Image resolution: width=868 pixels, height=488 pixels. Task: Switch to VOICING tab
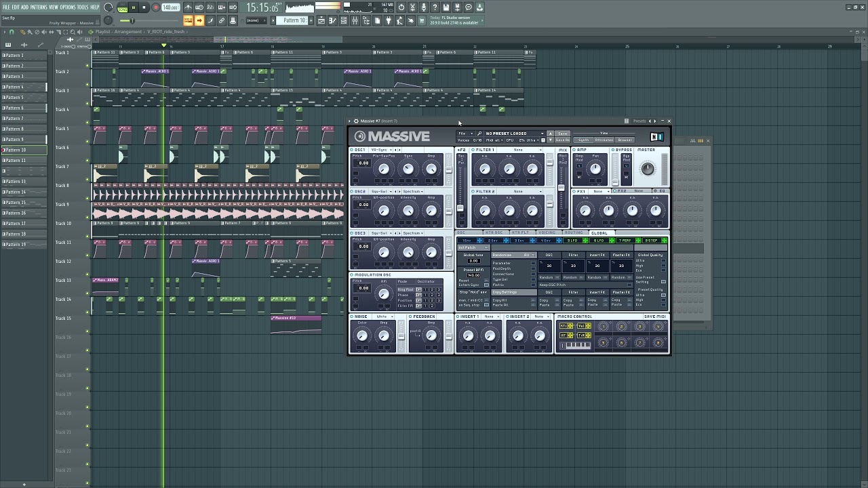coord(547,232)
